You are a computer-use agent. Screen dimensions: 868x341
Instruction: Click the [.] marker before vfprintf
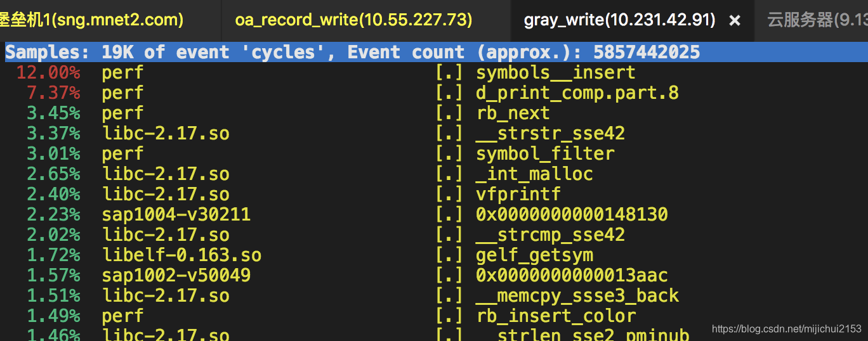tap(449, 195)
